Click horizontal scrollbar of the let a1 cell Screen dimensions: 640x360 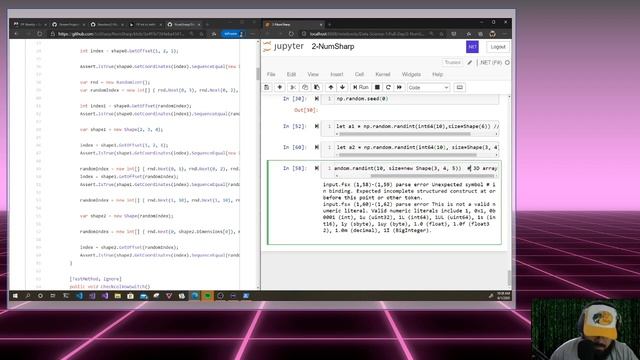pos(404,134)
